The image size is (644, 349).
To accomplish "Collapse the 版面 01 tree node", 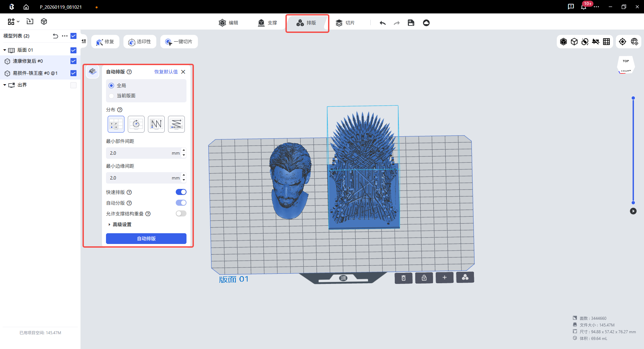I will click(x=5, y=50).
